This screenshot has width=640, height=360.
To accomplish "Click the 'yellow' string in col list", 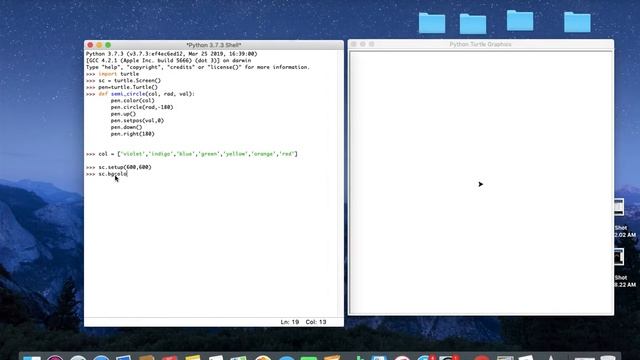I will click(236, 154).
